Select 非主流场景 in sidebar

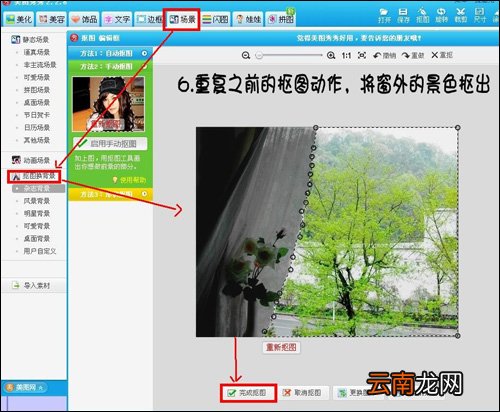pyautogui.click(x=40, y=65)
